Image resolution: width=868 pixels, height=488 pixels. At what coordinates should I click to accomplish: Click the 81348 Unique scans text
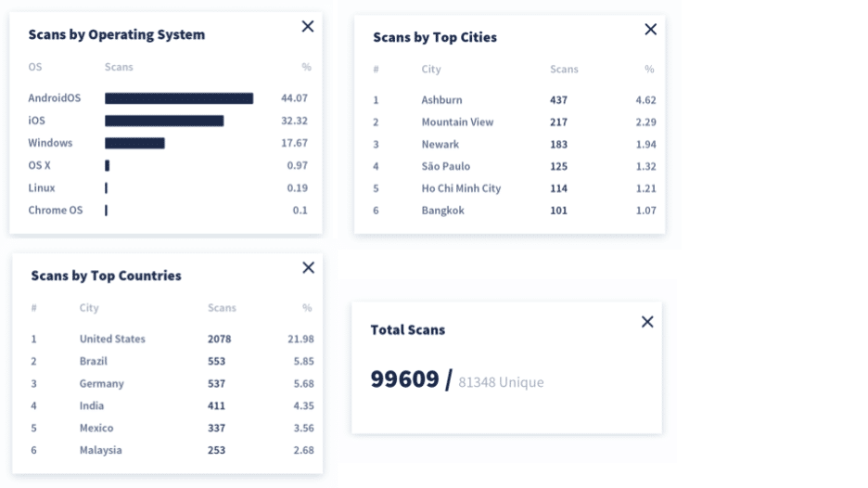(501, 382)
